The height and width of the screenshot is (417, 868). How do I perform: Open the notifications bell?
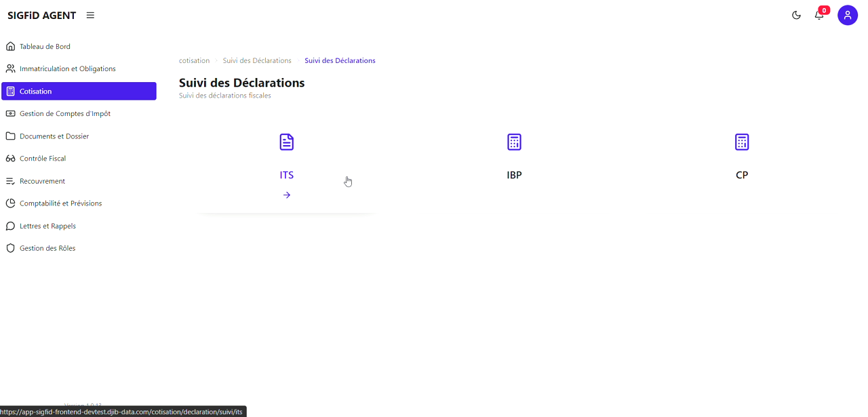coord(819,15)
